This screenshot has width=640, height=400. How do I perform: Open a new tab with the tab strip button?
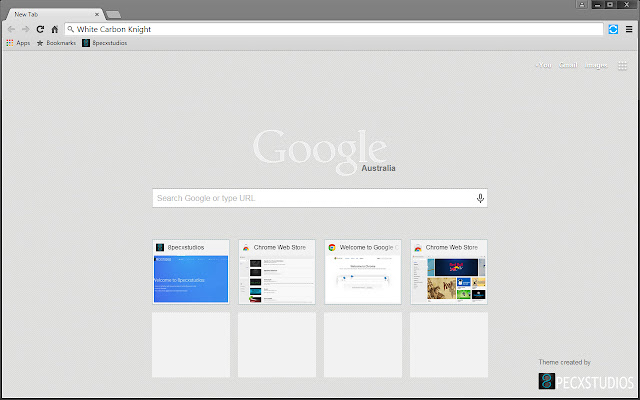click(113, 15)
